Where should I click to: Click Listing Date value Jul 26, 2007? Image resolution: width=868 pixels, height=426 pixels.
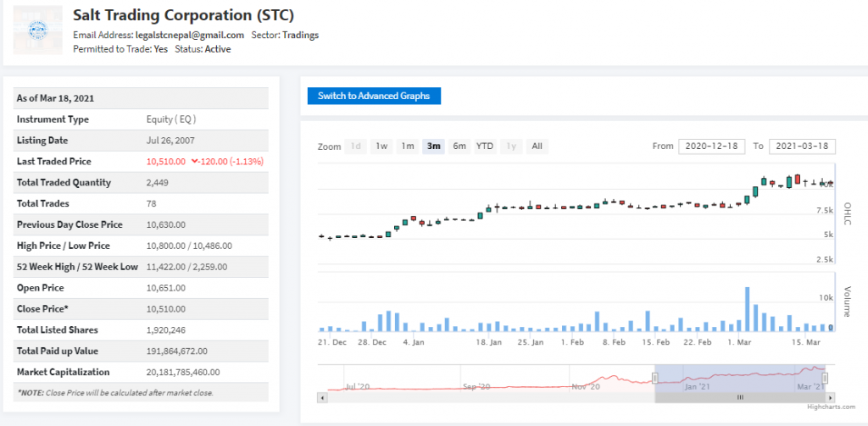[170, 141]
